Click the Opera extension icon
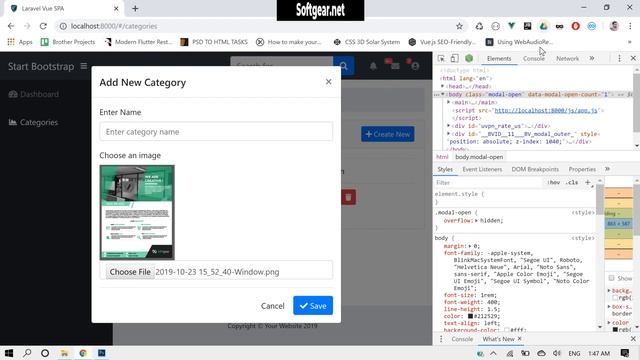 click(575, 26)
